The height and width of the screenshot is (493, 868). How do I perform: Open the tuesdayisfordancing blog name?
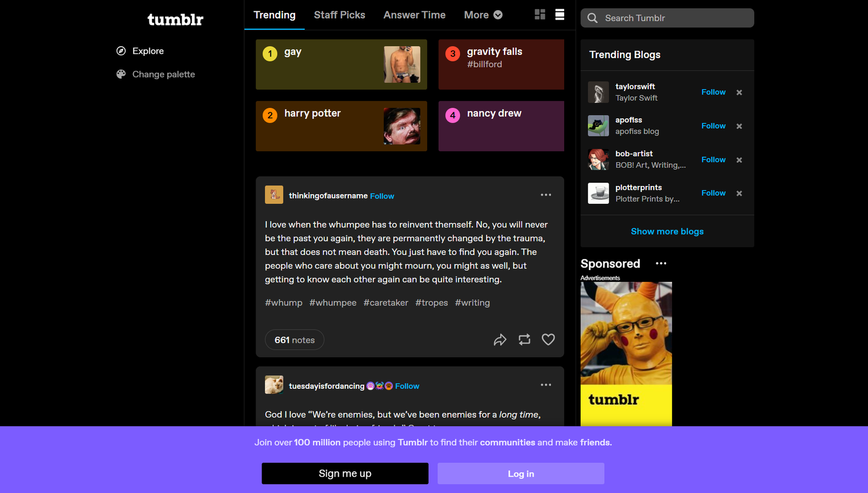[327, 386]
